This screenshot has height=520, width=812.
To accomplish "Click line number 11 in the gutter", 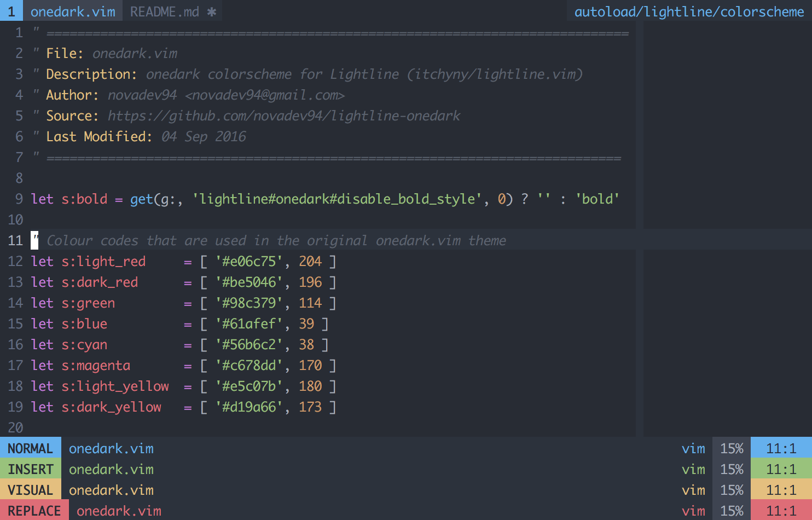I will [15, 240].
